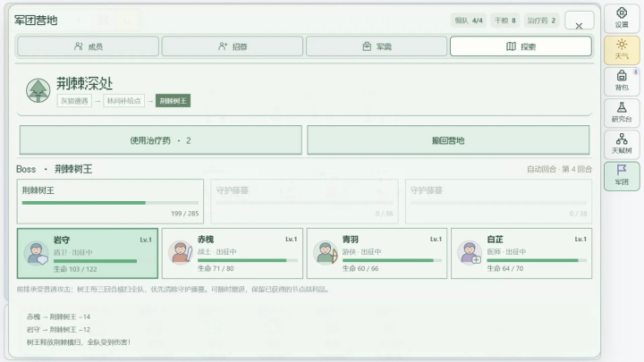This screenshot has height=362, width=644.
Task: Open the 研究台 research flask icon
Action: (x=622, y=113)
